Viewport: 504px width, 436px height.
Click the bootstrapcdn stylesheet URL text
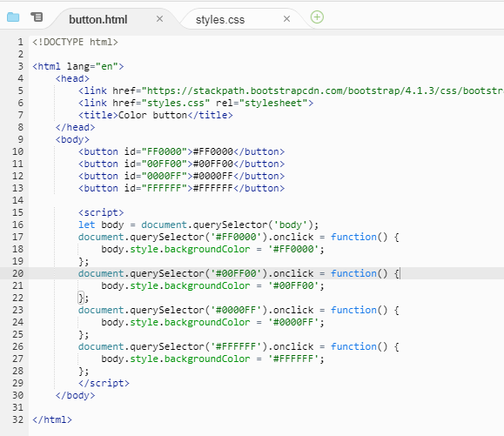click(326, 91)
